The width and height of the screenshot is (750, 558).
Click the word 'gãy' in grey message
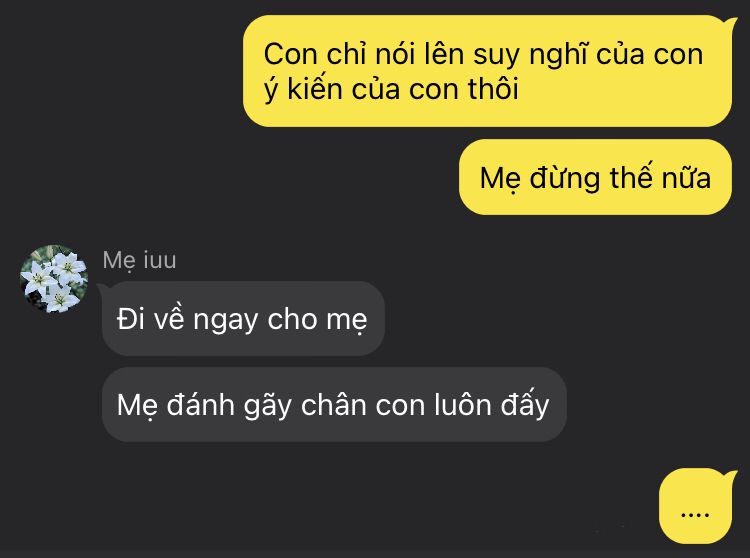pos(267,405)
